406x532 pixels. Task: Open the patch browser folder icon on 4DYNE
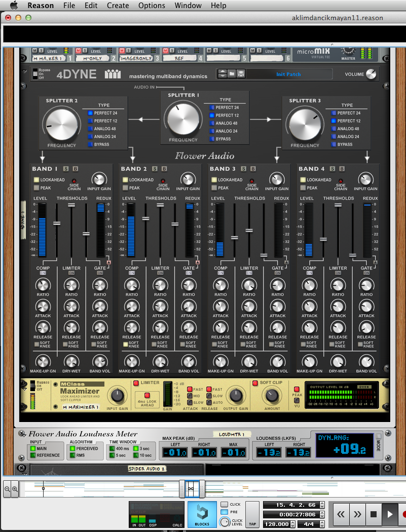[232, 73]
